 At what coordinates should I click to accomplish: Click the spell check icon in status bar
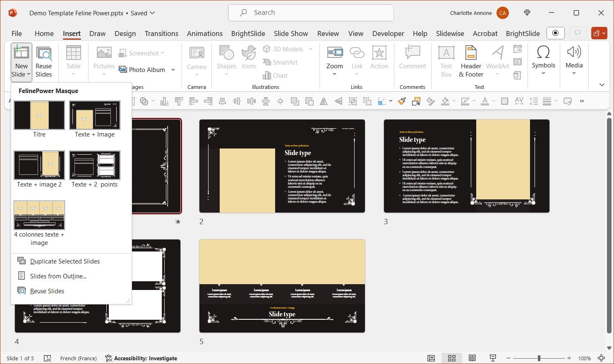(x=48, y=358)
